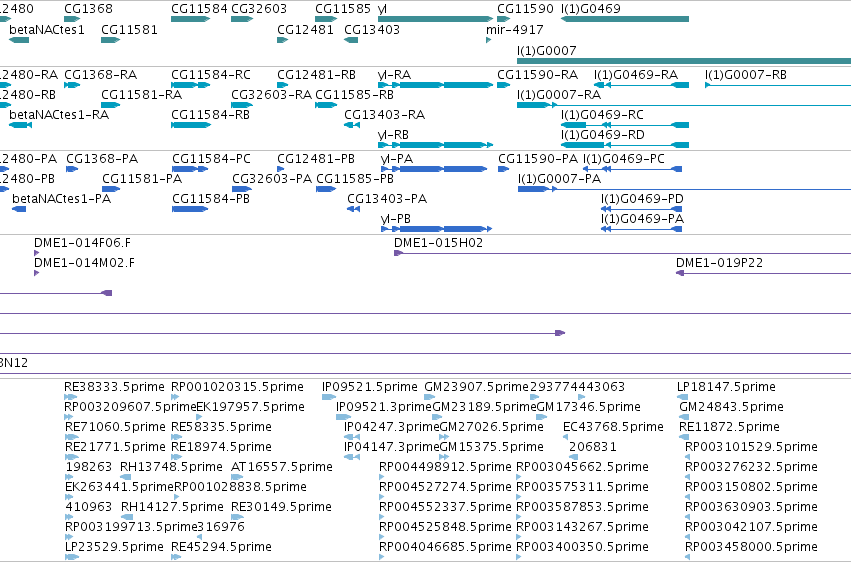
Task: Click the CG11584-PC protein feature
Action: click(190, 169)
